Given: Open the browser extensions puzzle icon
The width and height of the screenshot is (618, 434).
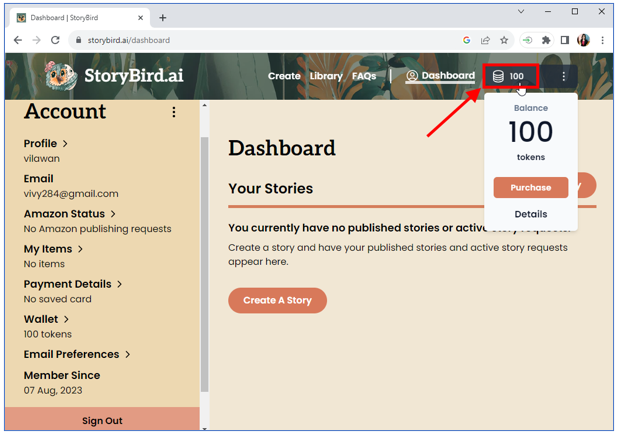Looking at the screenshot, I should coord(546,40).
